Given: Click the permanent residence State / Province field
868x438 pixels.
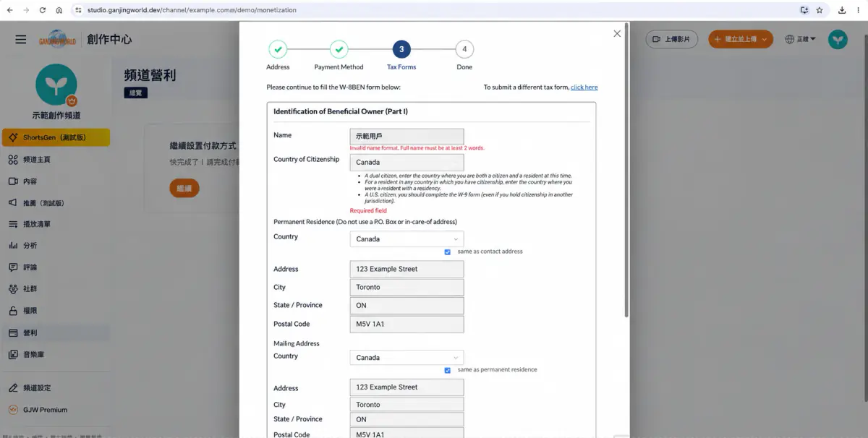Looking at the screenshot, I should 407,306.
